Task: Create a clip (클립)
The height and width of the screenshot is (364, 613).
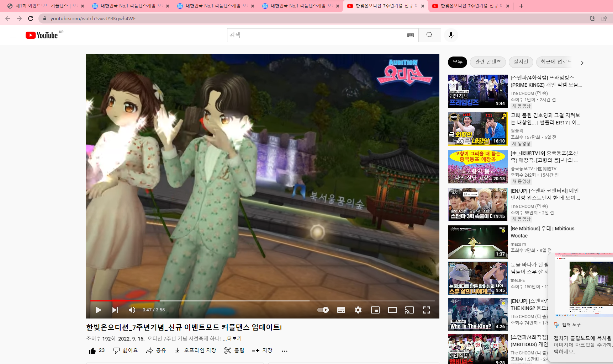Action: coord(234,350)
